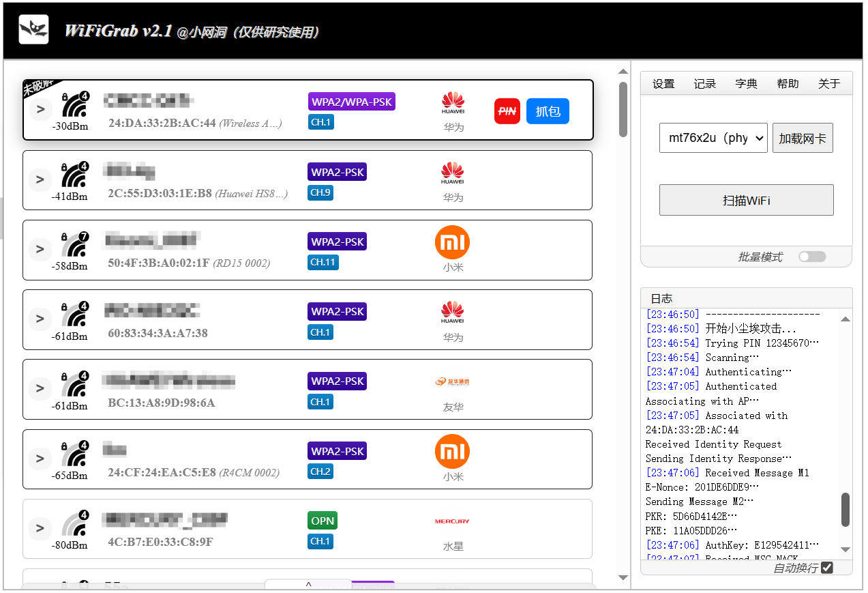Click log line 'Trying PIN 12345670'
Image resolution: width=868 pixels, height=593 pixels.
[x=732, y=343]
